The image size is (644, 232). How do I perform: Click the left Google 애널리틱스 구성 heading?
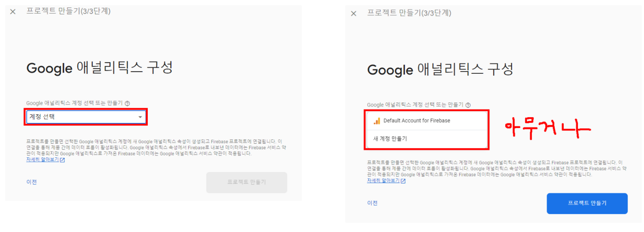pyautogui.click(x=100, y=68)
